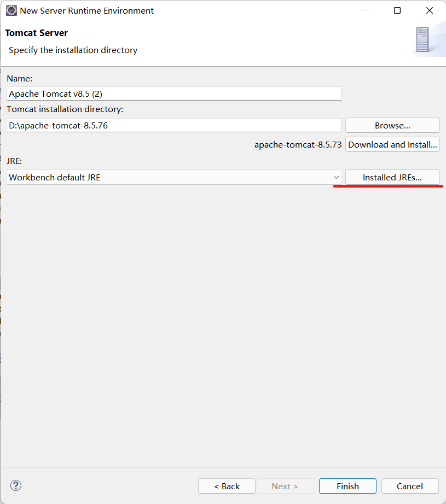Click the Tomcat installation directory field

pos(174,125)
